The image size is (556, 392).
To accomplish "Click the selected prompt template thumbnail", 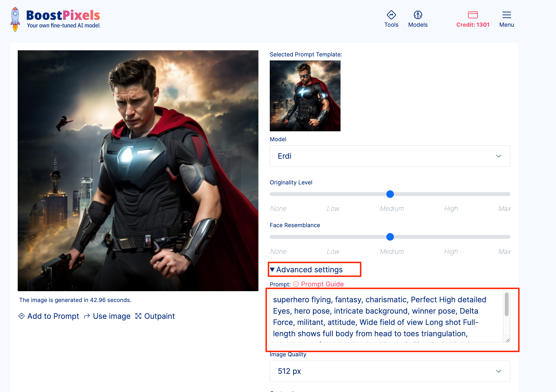I will click(x=305, y=96).
